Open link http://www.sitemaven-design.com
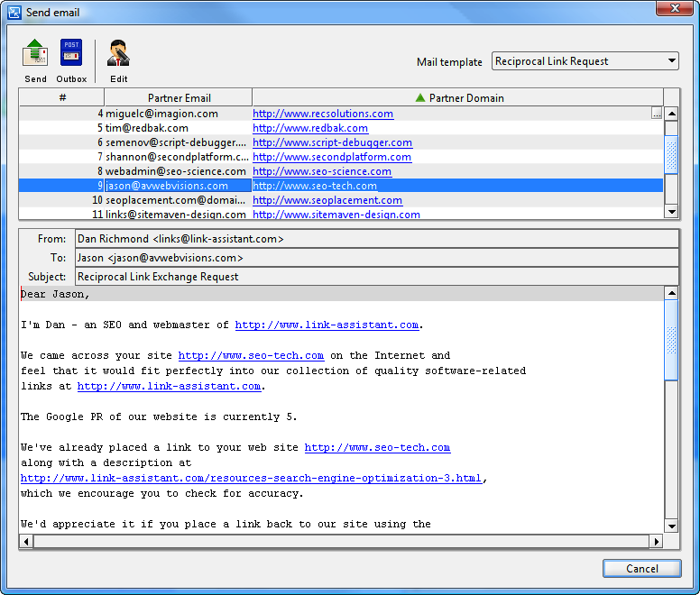Screen dimensions: 700x595 [336, 214]
